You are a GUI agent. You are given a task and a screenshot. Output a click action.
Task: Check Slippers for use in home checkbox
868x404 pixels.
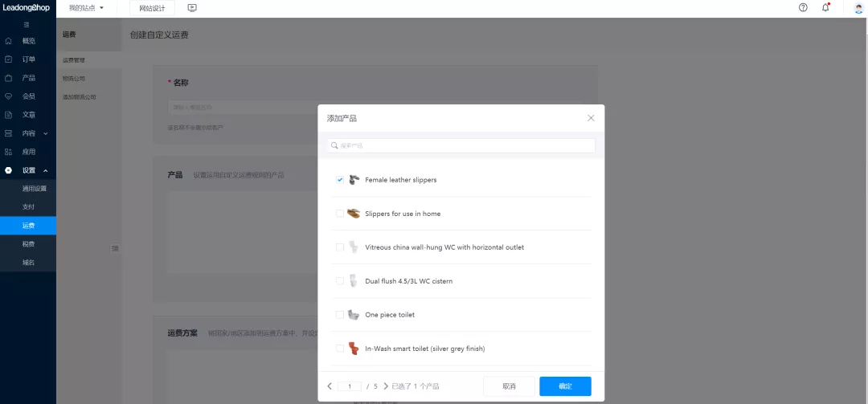pyautogui.click(x=340, y=214)
